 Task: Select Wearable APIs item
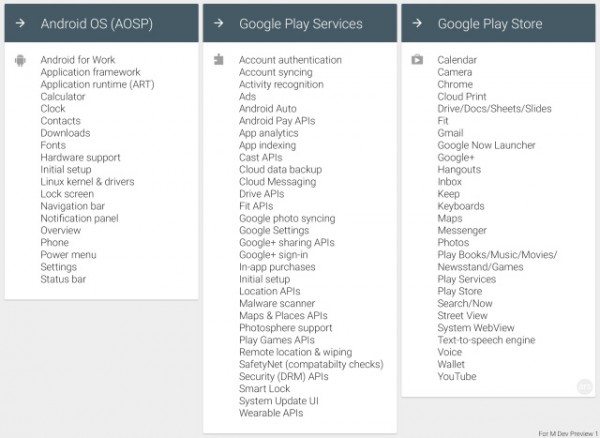(271, 413)
